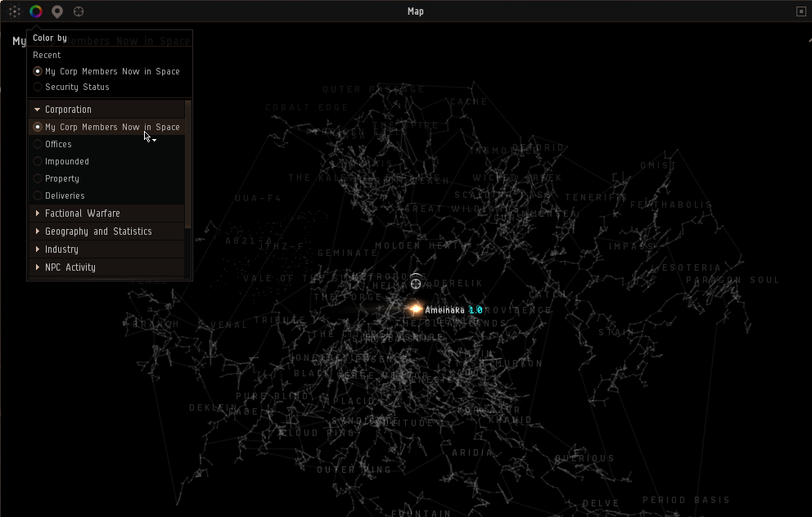Image resolution: width=812 pixels, height=517 pixels.
Task: Click the window dock toggle in the Map title bar
Action: tap(801, 11)
